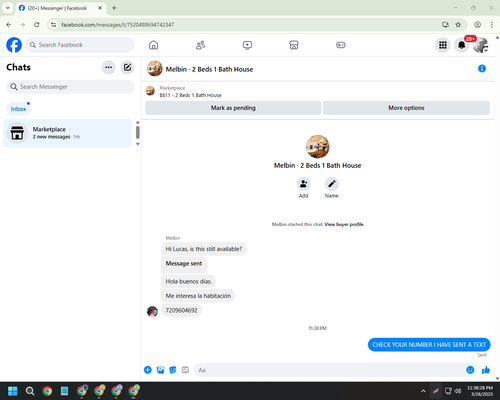The width and height of the screenshot is (500, 400).
Task: Click the Add people icon
Action: 303,184
